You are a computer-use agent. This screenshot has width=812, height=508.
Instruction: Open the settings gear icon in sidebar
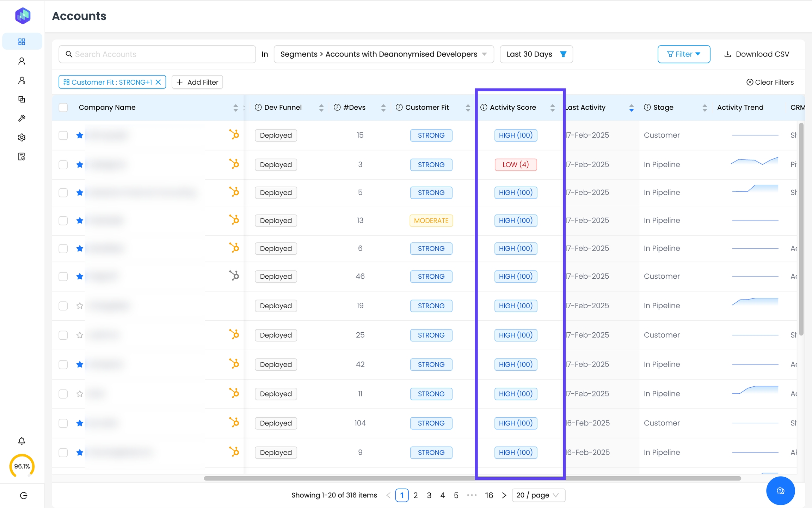point(22,137)
